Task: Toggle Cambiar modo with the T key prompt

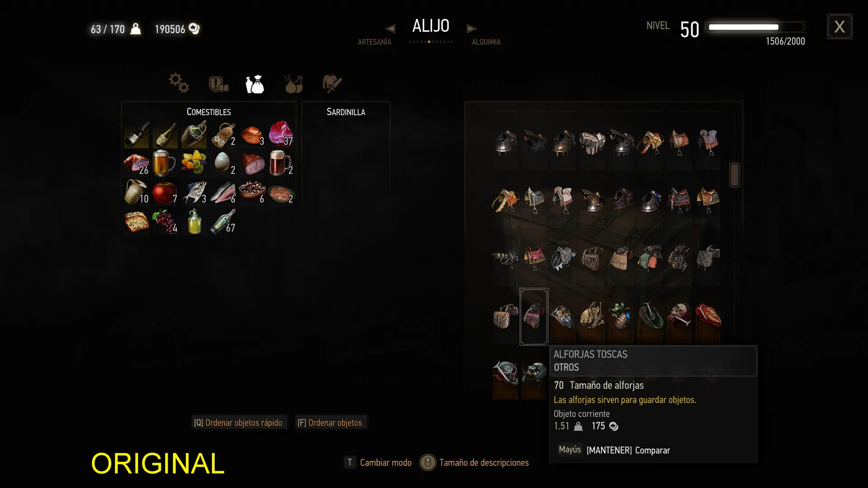Action: 378,462
